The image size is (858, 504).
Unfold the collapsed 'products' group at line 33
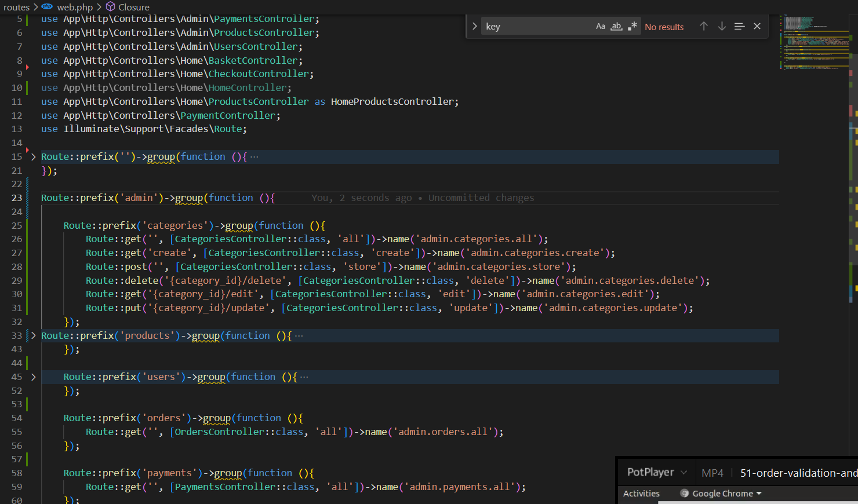(x=33, y=336)
